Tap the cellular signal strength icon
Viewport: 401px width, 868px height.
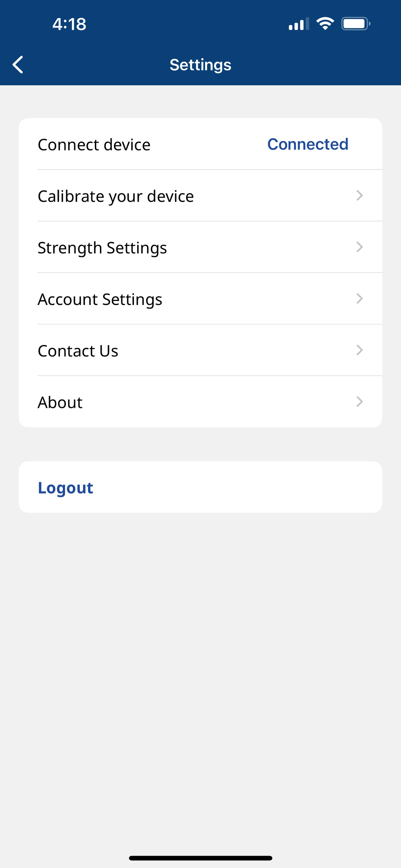pos(298,24)
